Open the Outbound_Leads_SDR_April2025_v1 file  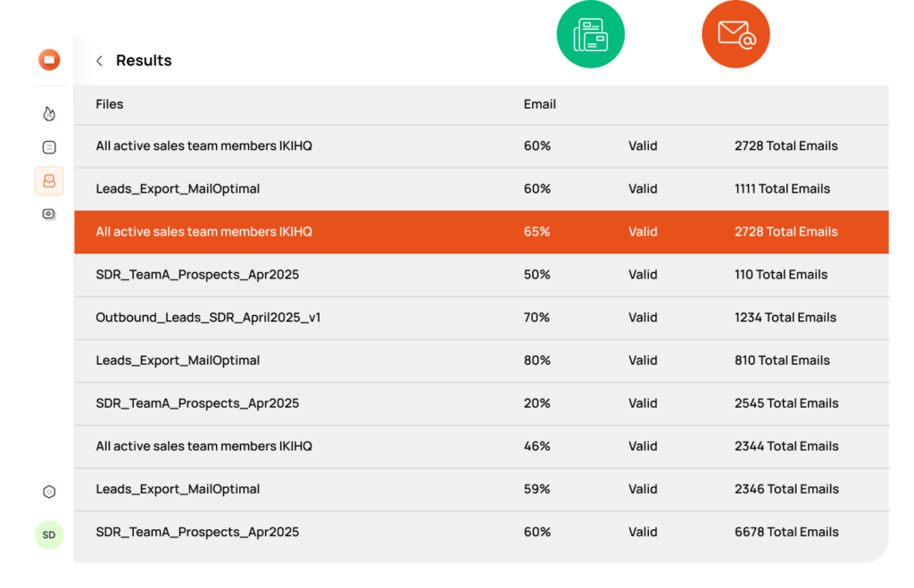coord(208,318)
